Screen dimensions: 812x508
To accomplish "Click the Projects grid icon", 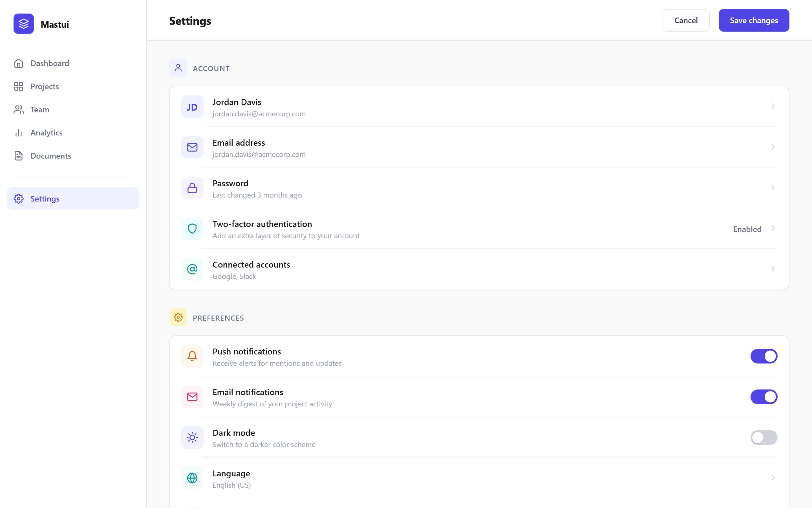I will tap(18, 86).
